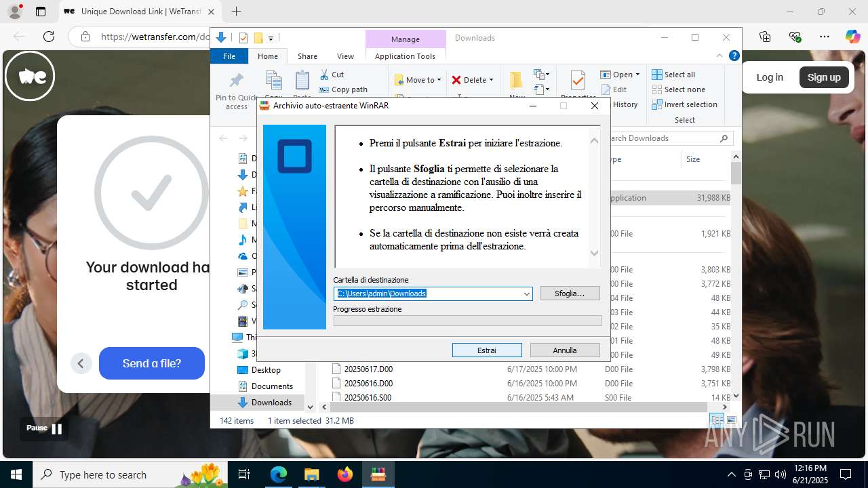Switch to large icons view in status bar
This screenshot has height=488, width=868.
(x=732, y=420)
